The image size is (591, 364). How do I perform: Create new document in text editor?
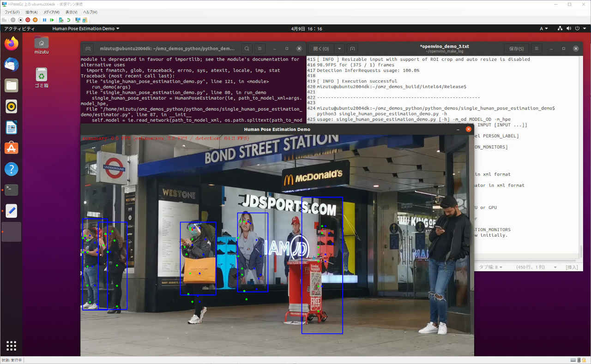(352, 48)
